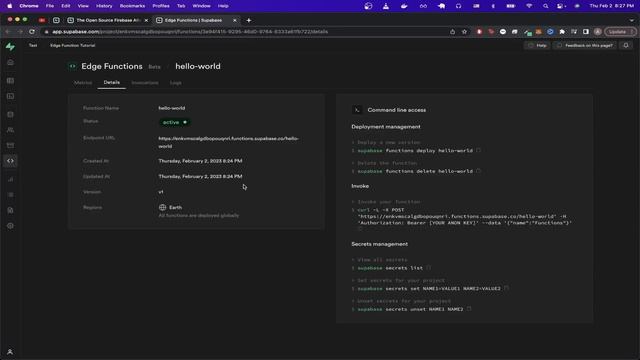Image resolution: width=640 pixels, height=360 pixels.
Task: Click the Earth region label
Action: tap(176, 207)
